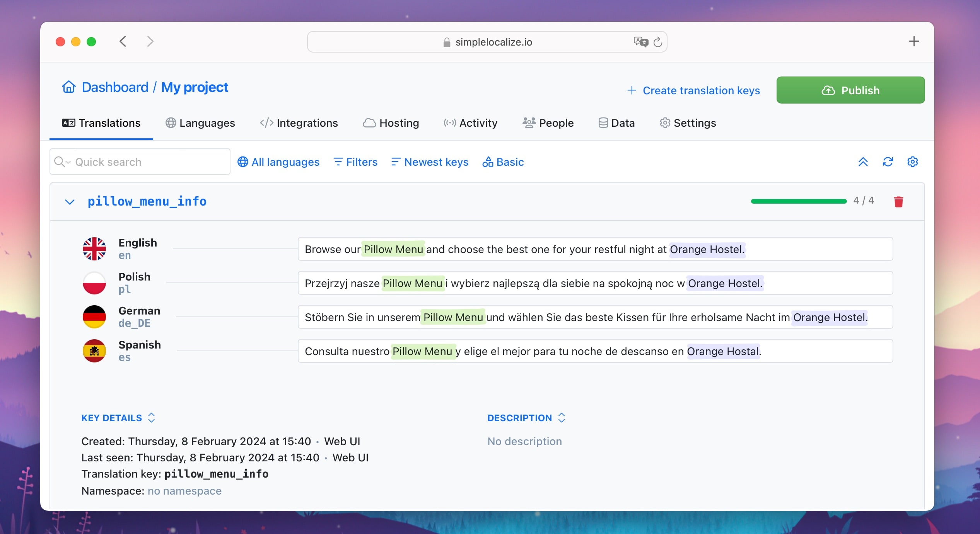Click the German flag icon

click(x=94, y=317)
